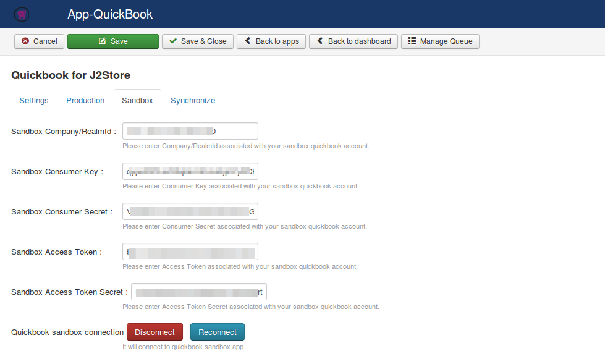Focus the Sandbox Access Token Secret field
This screenshot has width=605, height=364.
pyautogui.click(x=199, y=292)
